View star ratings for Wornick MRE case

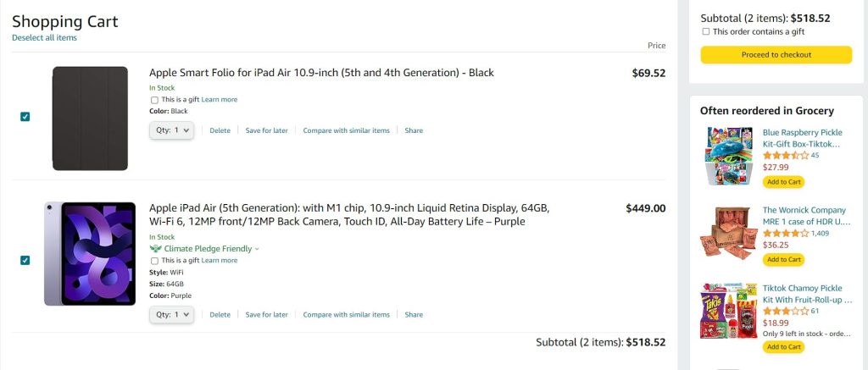(x=785, y=233)
